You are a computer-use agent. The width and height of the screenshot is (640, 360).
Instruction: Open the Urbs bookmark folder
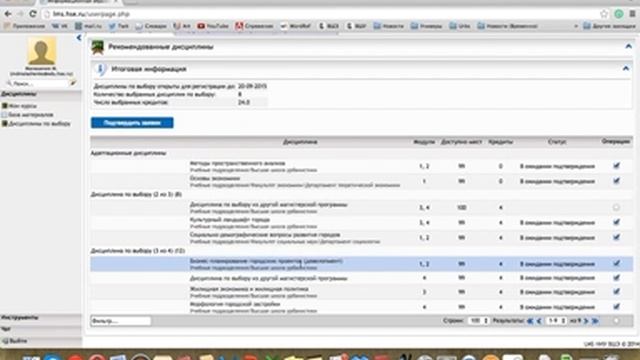pos(460,26)
